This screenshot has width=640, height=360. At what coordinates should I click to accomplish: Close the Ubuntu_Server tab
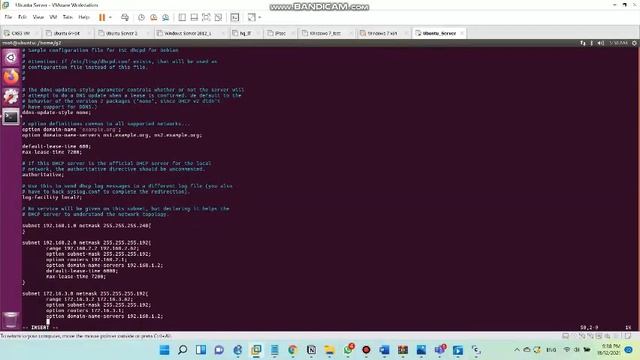tap(462, 33)
